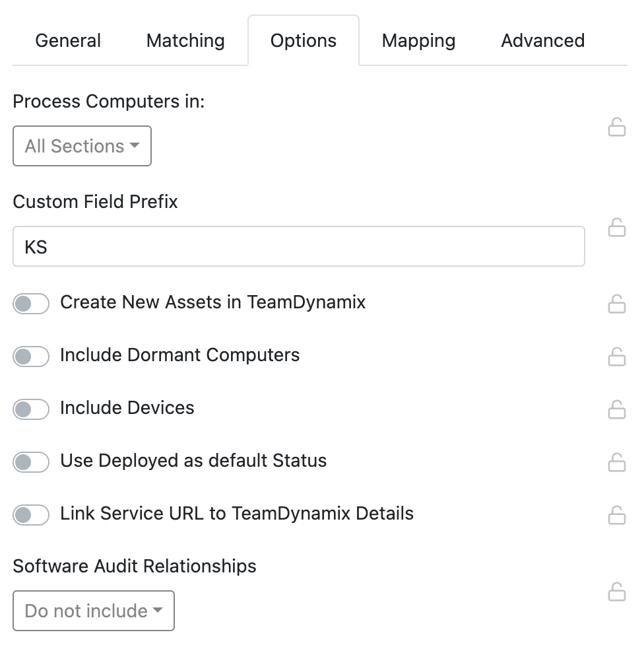Click the lock icon for Create New Assets setting
This screenshot has height=651, width=644.
point(617,304)
